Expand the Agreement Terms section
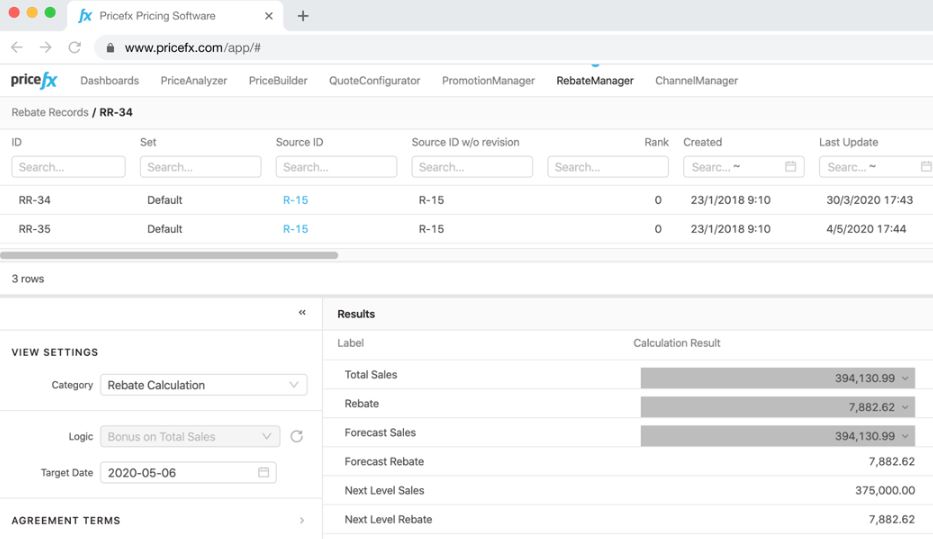The image size is (933, 539). click(302, 521)
